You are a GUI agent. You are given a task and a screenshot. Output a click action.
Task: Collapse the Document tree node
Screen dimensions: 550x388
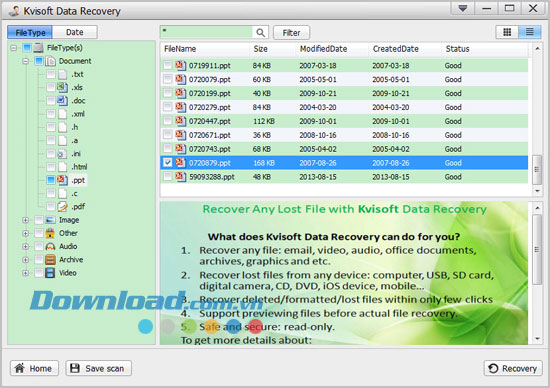(x=25, y=61)
